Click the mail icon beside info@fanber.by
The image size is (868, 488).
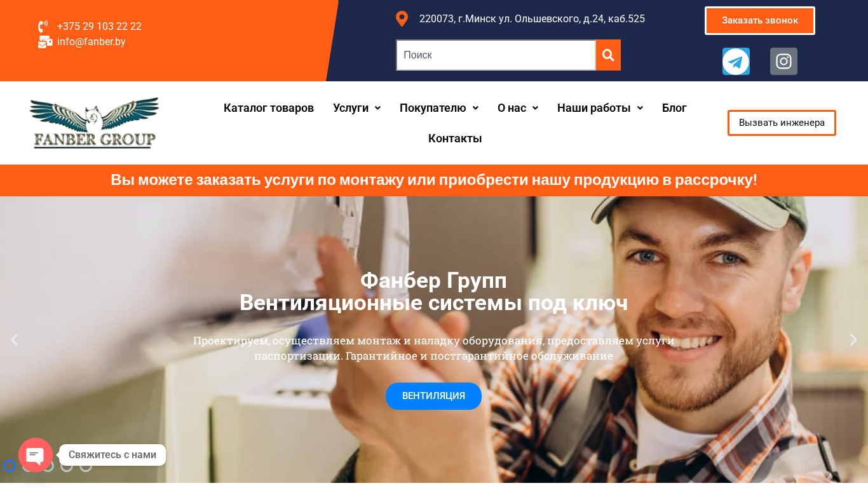coord(45,42)
